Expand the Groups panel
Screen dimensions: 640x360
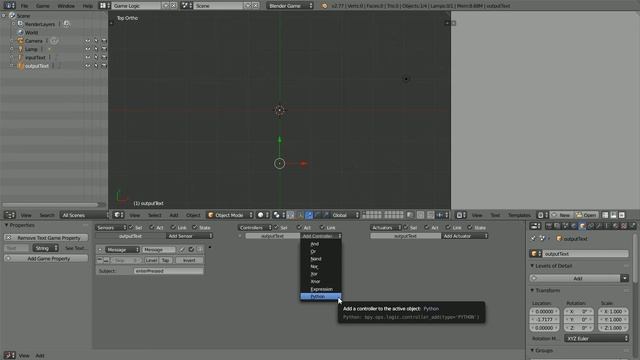pyautogui.click(x=541, y=350)
